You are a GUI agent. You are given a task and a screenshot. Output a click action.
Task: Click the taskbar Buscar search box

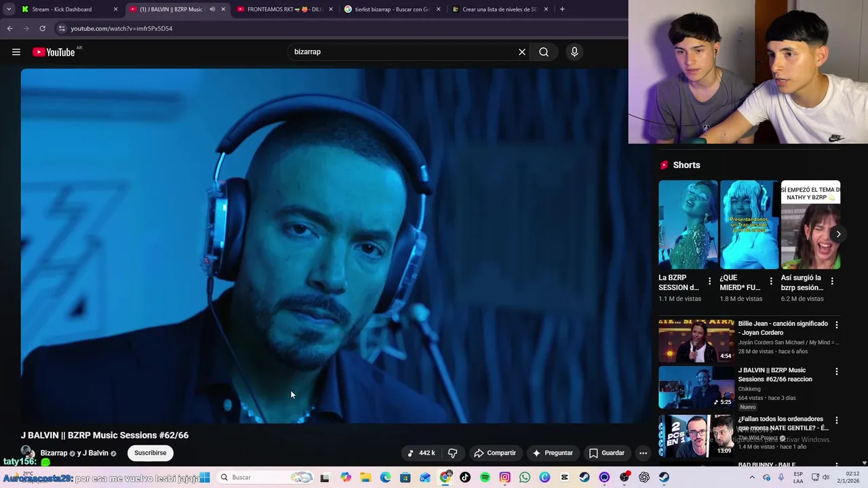coord(267,477)
